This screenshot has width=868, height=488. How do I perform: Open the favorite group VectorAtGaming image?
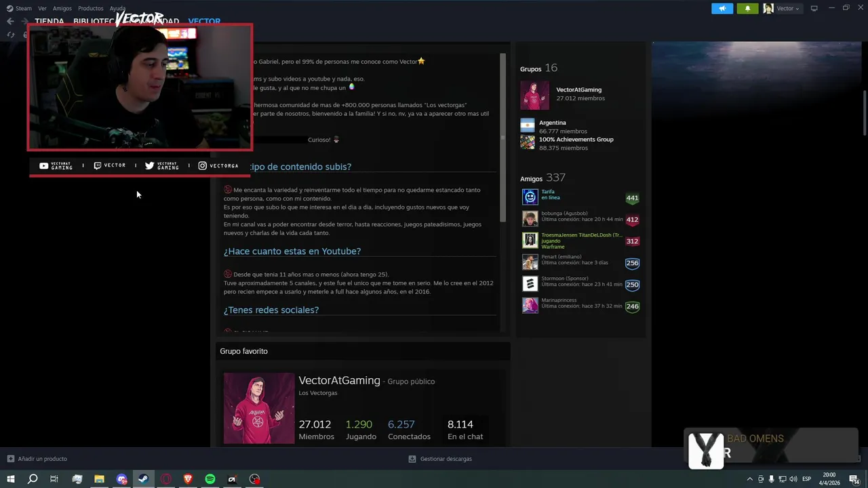[x=259, y=408]
